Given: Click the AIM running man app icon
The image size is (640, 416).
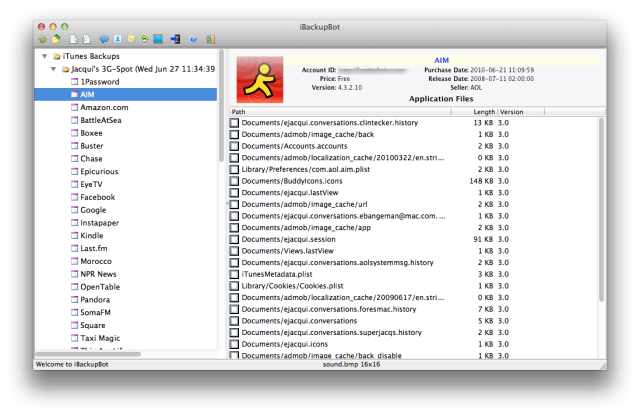Looking at the screenshot, I should 260,80.
